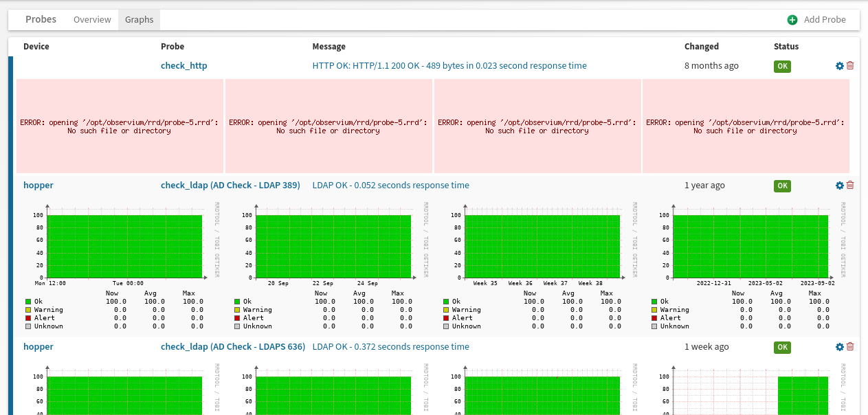Open check_ldap (AD Check - LDAP 389) probe
The width and height of the screenshot is (868, 415).
click(230, 186)
